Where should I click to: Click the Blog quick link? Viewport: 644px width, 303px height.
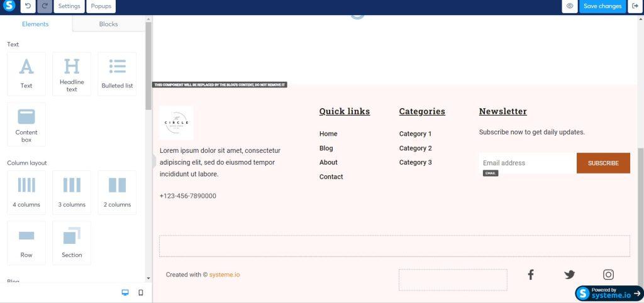coord(326,148)
